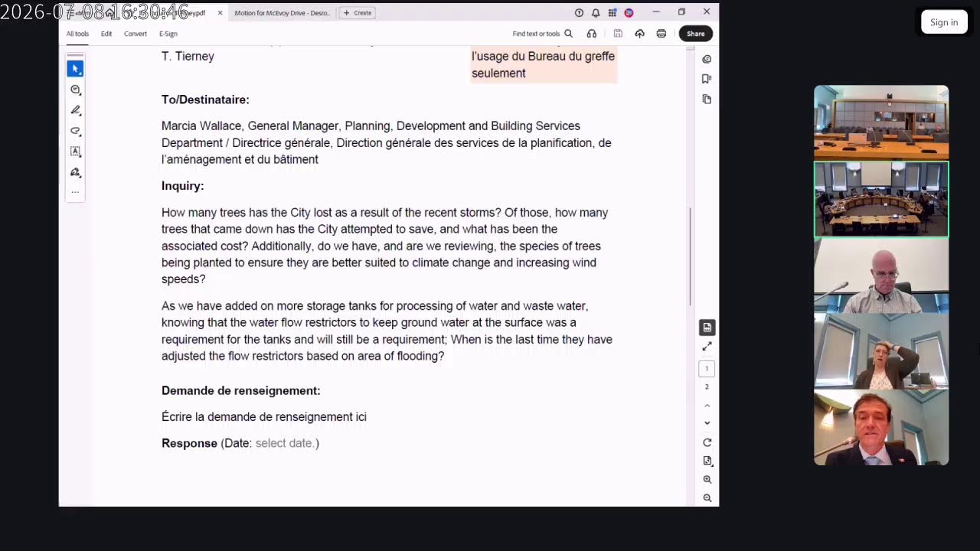This screenshot has width=980, height=551.
Task: Go to previous page with up chevron
Action: [707, 406]
